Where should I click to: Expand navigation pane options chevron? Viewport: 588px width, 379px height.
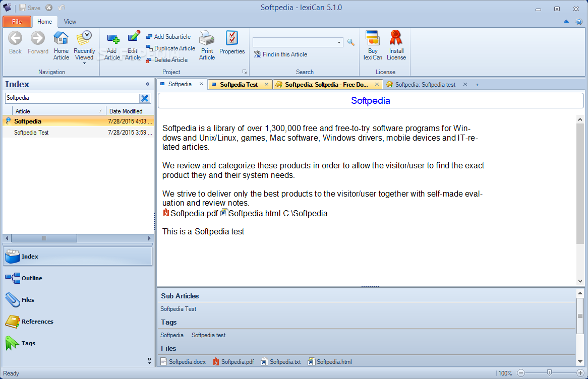click(149, 361)
